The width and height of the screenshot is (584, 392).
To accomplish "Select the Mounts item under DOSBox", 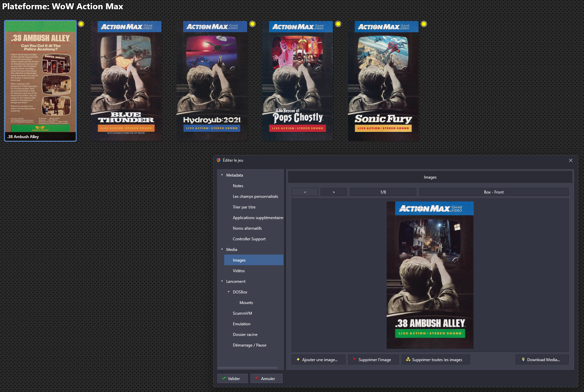I will (246, 303).
